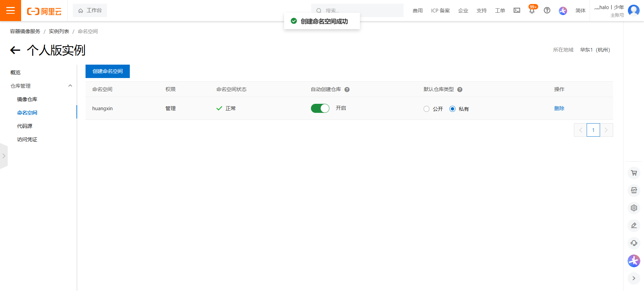Select 公开 default repository type
This screenshot has height=291, width=644.
tap(426, 109)
